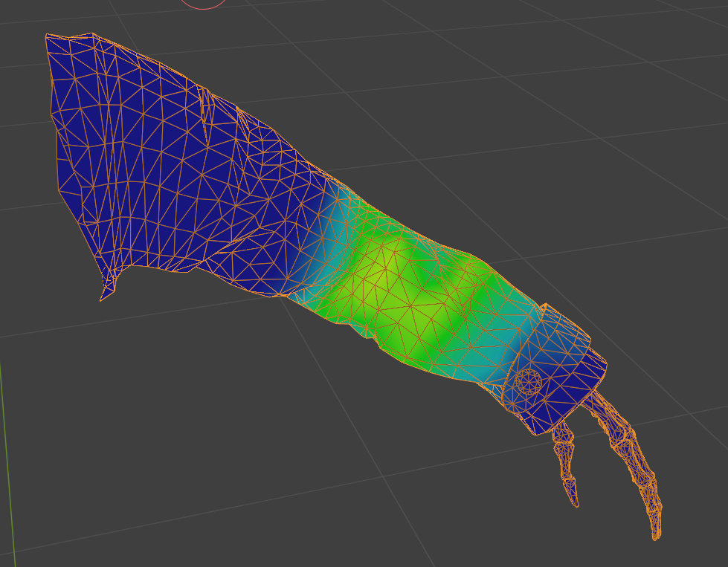The image size is (728, 567).
Task: Click the pointed spike at the mesh's lower-left
Action: click(103, 298)
